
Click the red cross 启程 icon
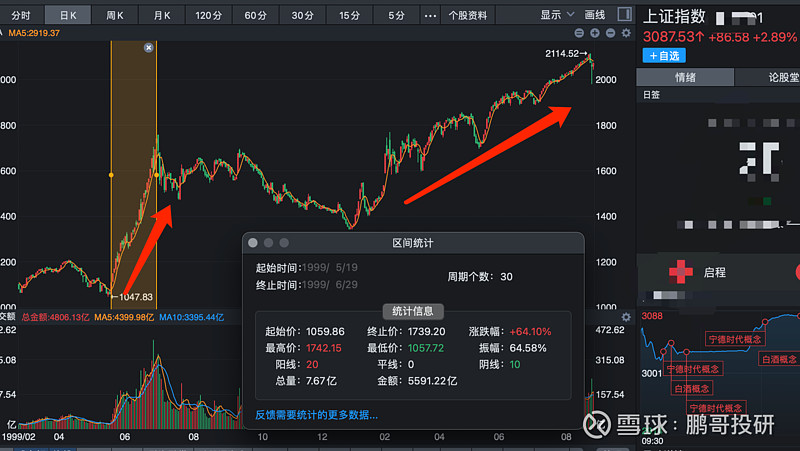(681, 272)
